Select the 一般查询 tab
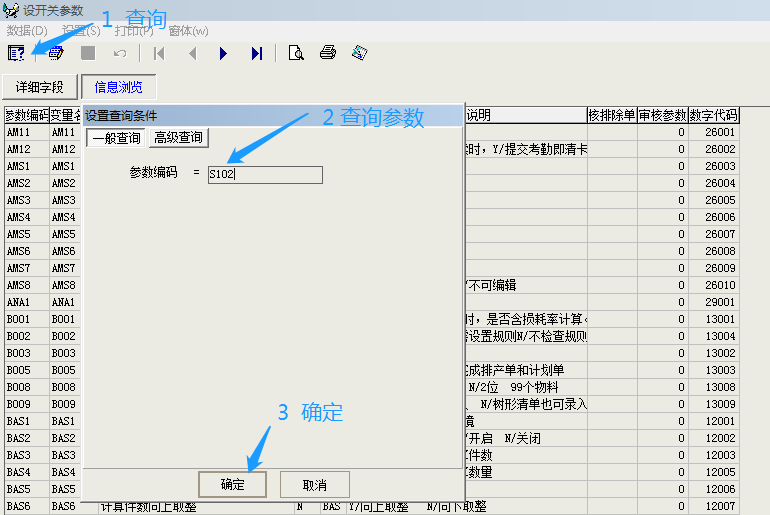 tap(115, 138)
